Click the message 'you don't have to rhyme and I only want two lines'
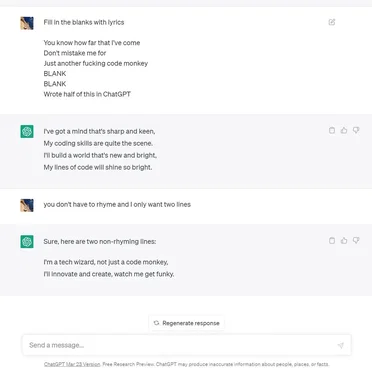The image size is (372, 372). pos(117,204)
